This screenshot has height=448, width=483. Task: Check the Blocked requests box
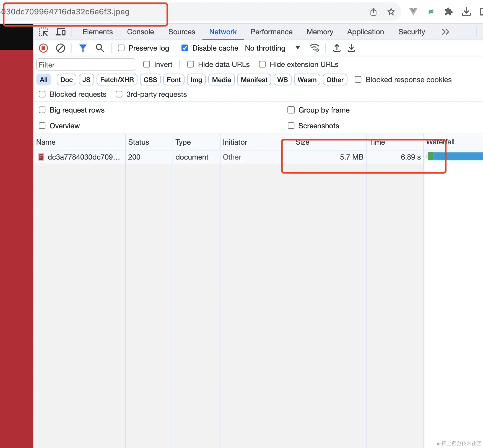coord(42,94)
